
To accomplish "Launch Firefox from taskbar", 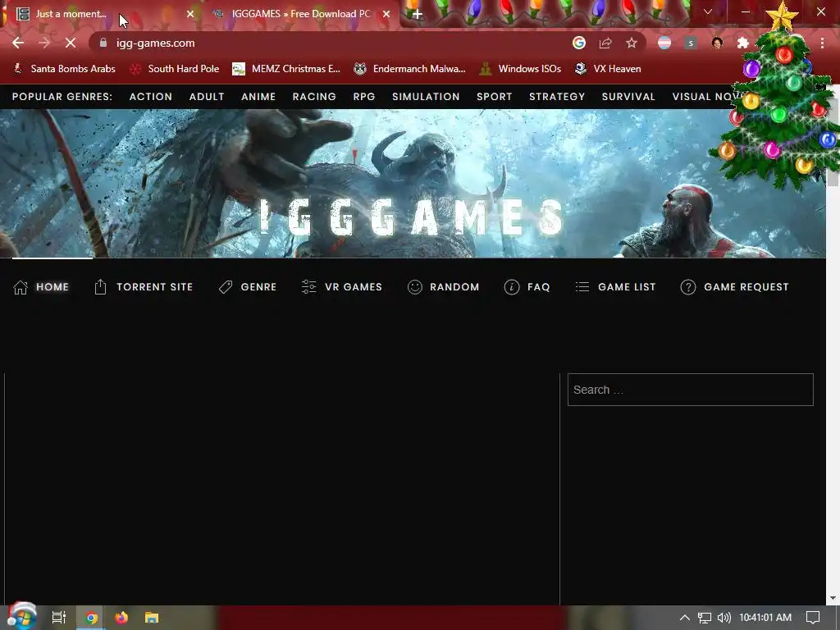I will pyautogui.click(x=121, y=618).
